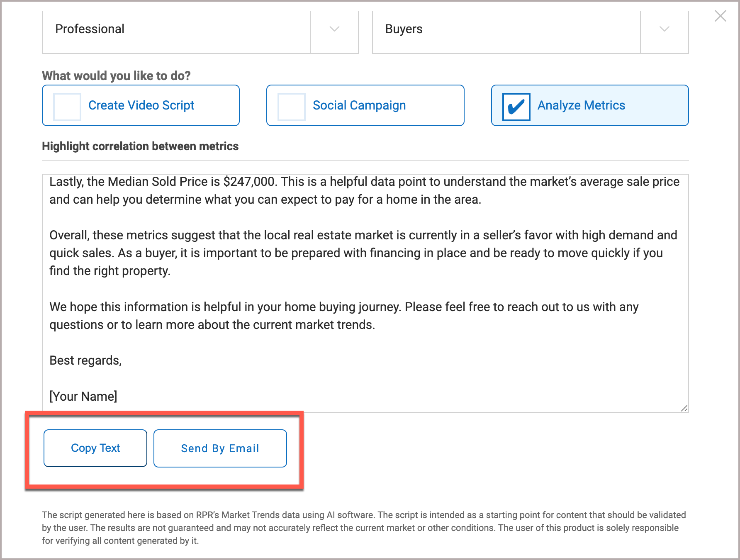
Task: Select the Analyze Metrics option label
Action: click(x=581, y=105)
